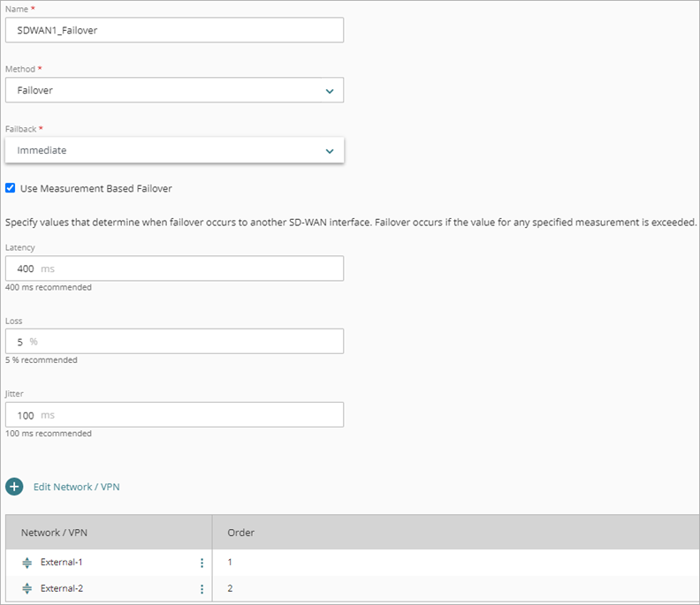
Task: Click the drag handle icon for External-1
Action: [27, 563]
